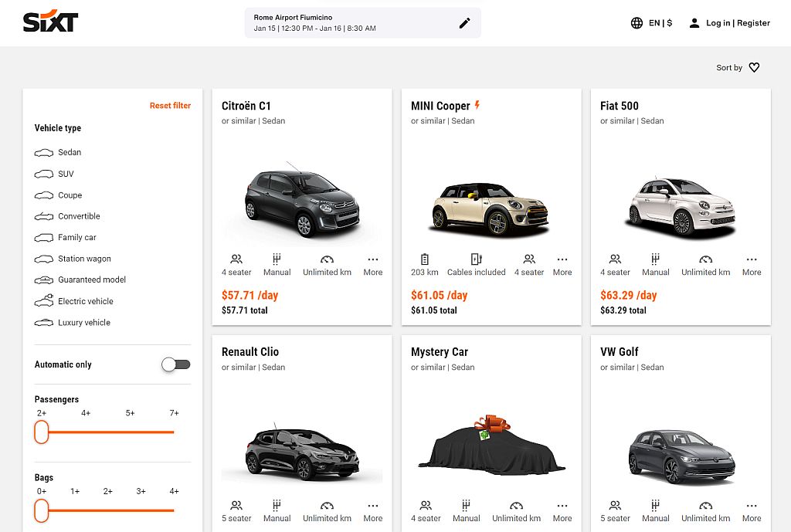Image resolution: width=791 pixels, height=532 pixels.
Task: Click the $63.29 /day price
Action: (628, 295)
